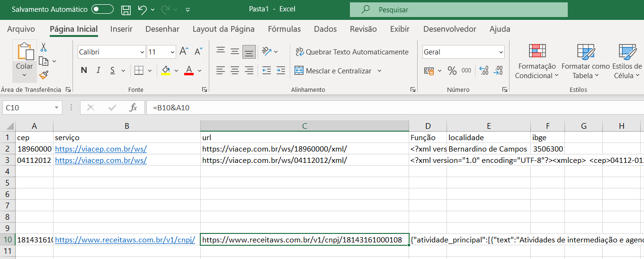Align text to the left
Image resolution: width=644 pixels, height=259 pixels.
[220, 71]
